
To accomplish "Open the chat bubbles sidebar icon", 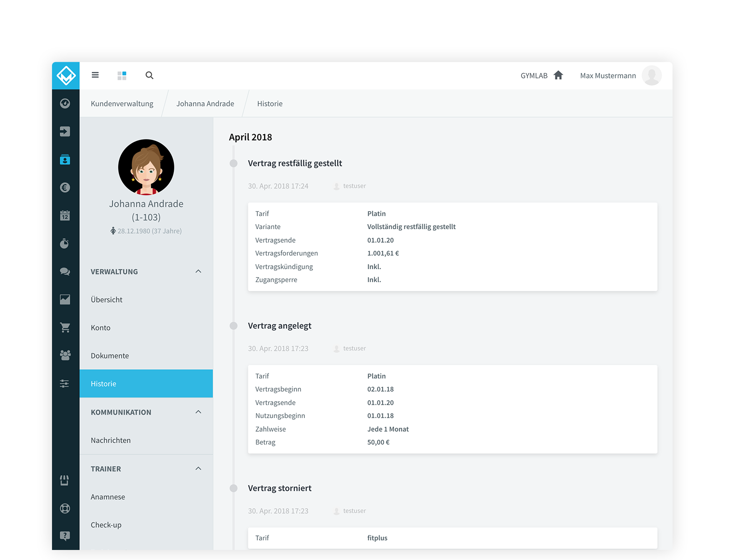I will point(65,272).
